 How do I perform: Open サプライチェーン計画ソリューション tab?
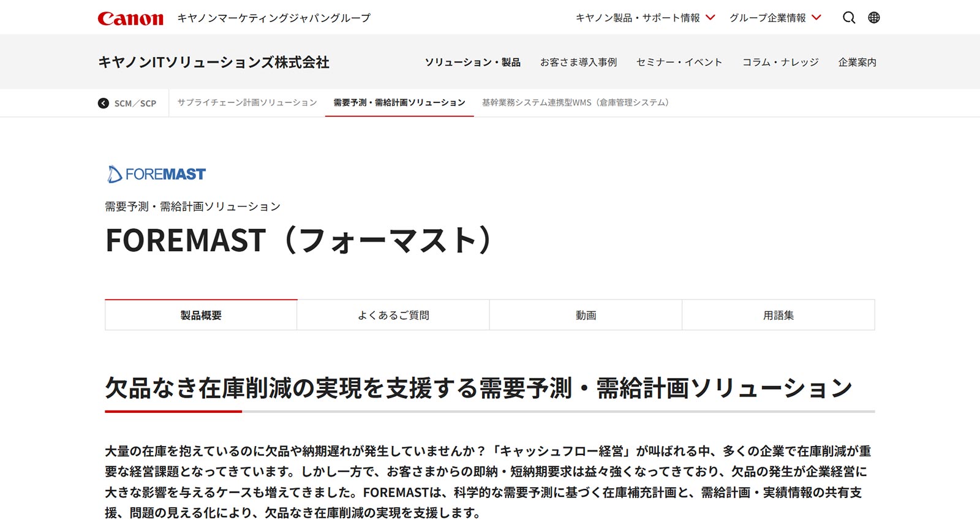(247, 102)
